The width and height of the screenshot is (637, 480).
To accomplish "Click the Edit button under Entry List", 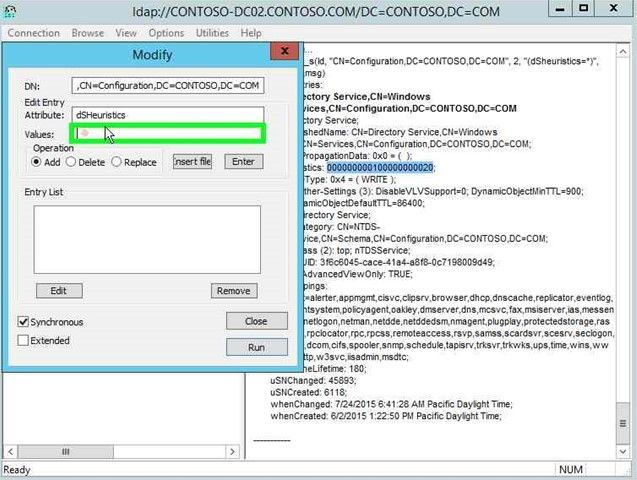I will coord(59,291).
